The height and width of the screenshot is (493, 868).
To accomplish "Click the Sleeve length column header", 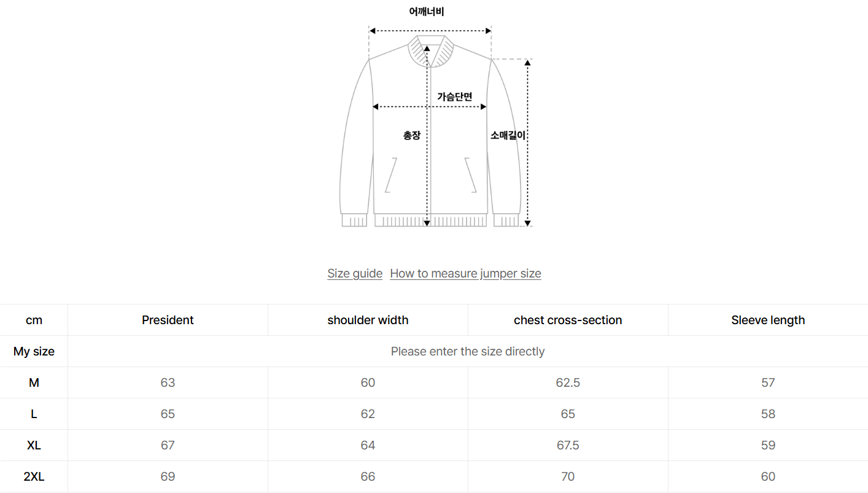I will (768, 320).
